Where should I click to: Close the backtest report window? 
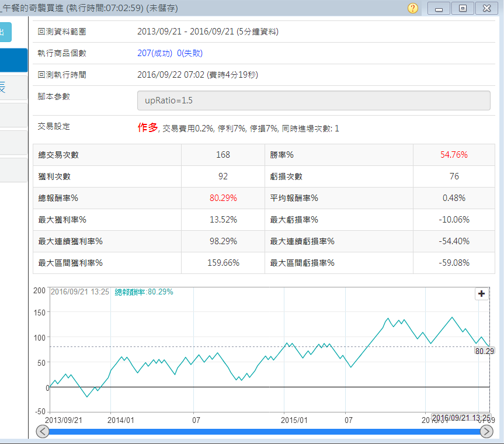486,8
